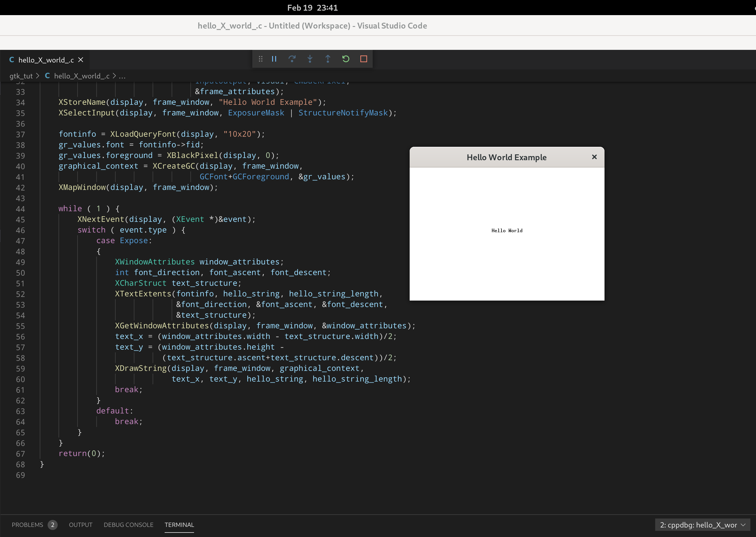This screenshot has width=756, height=537.
Task: Switch to the OUTPUT tab
Action: click(80, 525)
